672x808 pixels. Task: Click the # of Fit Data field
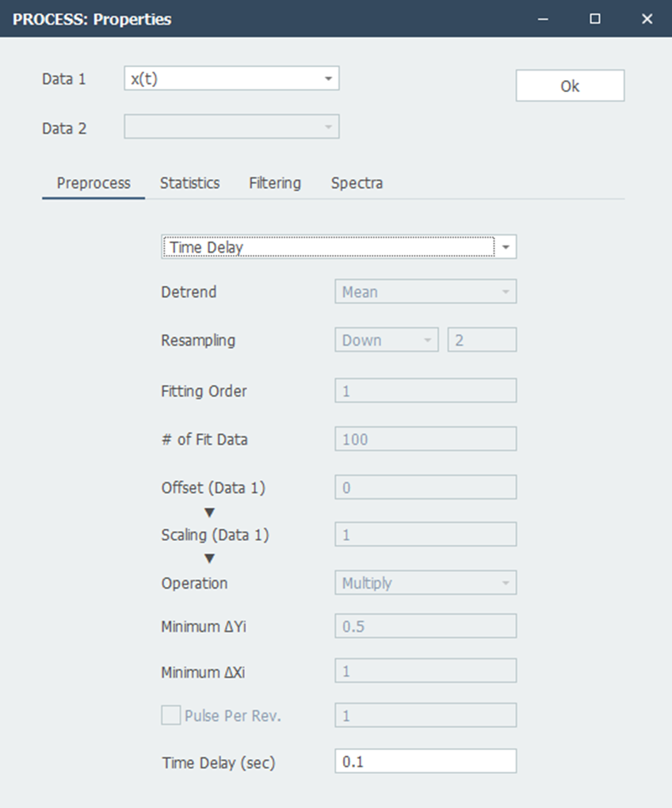(x=426, y=439)
